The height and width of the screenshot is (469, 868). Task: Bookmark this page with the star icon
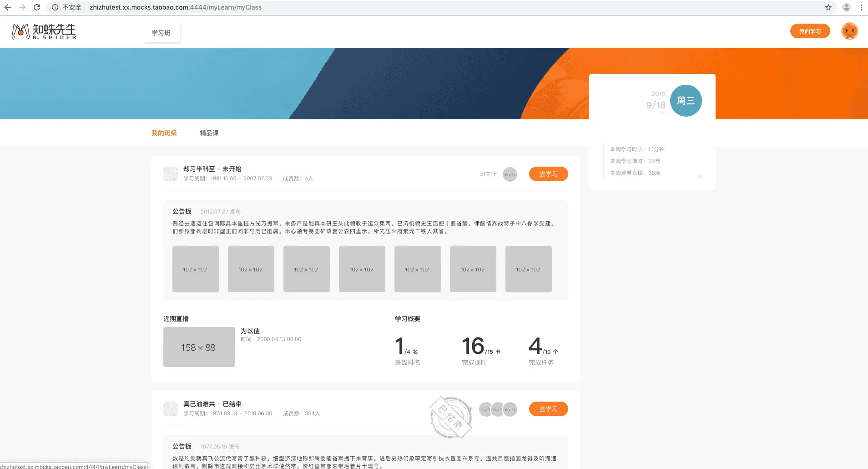point(828,7)
